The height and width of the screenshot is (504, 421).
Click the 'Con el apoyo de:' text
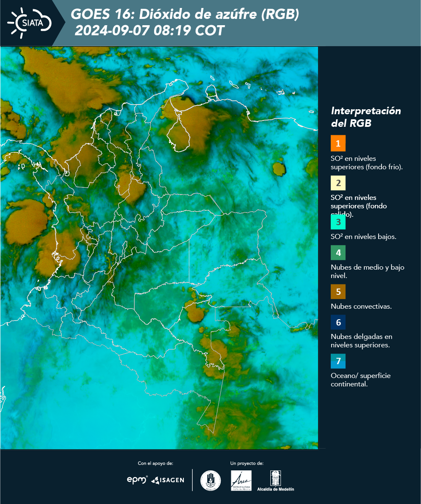click(x=155, y=463)
